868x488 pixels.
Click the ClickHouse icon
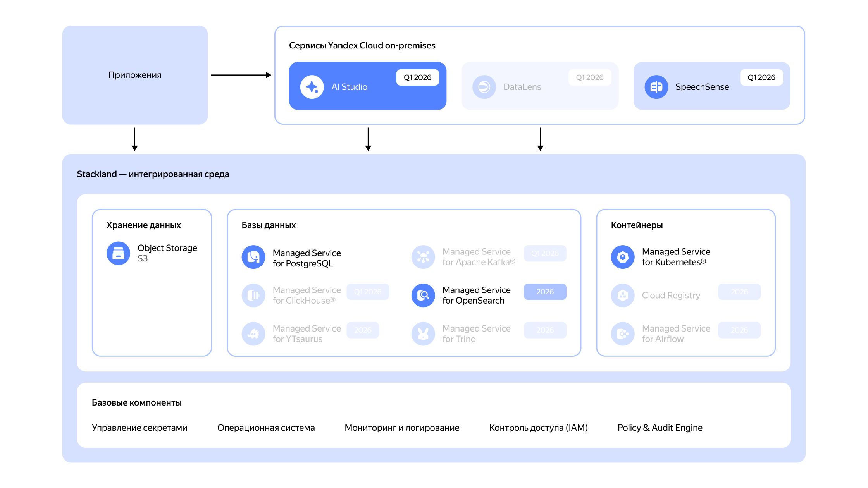pos(253,296)
